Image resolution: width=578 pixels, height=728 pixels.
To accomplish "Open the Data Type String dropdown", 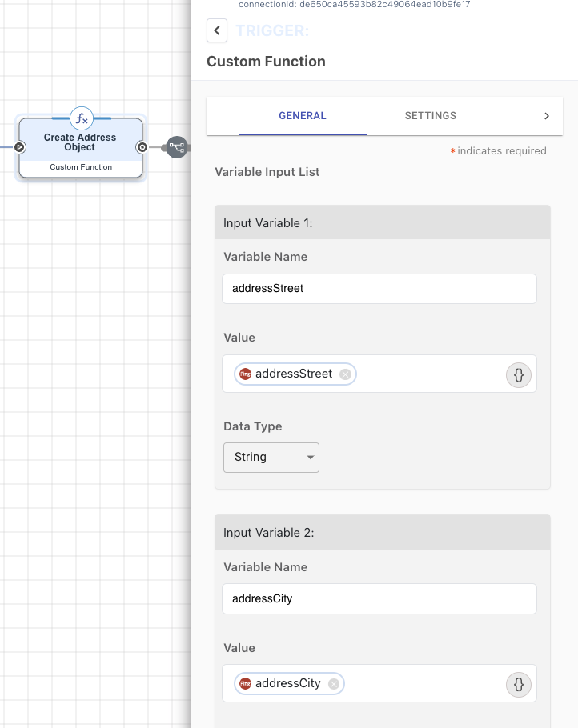I will pos(271,457).
